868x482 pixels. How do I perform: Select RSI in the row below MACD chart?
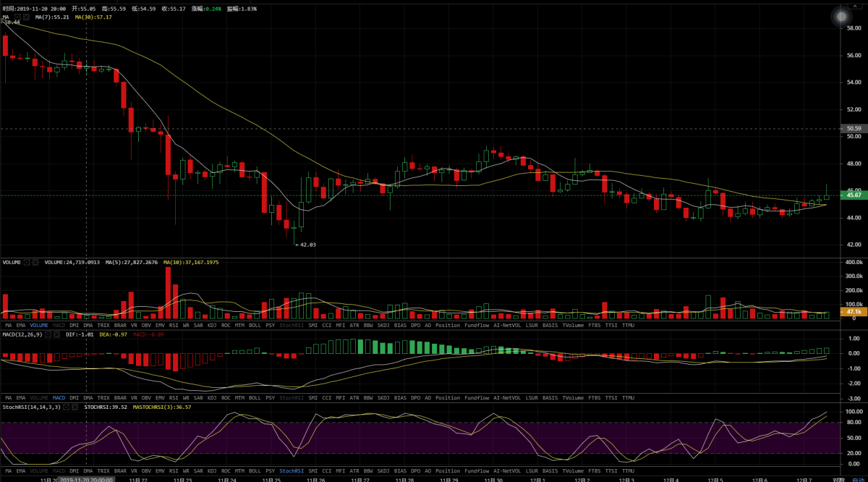tap(174, 398)
